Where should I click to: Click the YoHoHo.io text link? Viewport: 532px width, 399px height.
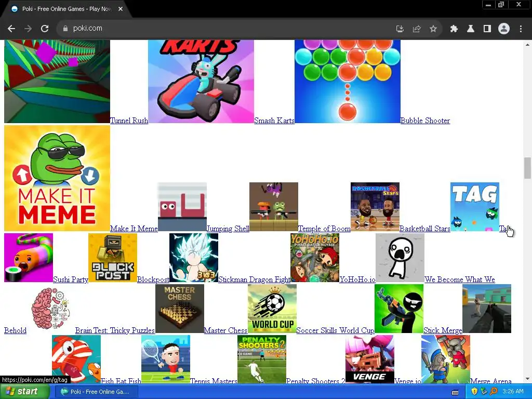pos(357,280)
